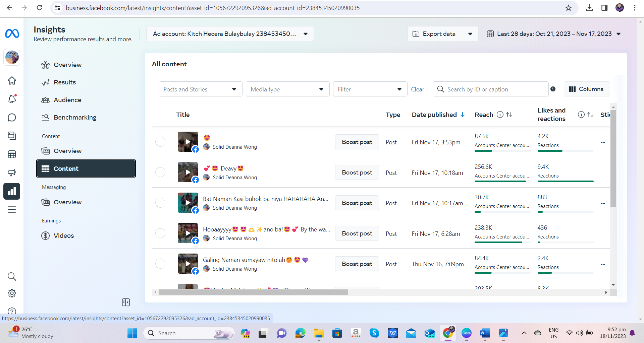Click the horizontal scrollbar of the content table
The width and height of the screenshot is (644, 343).
[254, 292]
